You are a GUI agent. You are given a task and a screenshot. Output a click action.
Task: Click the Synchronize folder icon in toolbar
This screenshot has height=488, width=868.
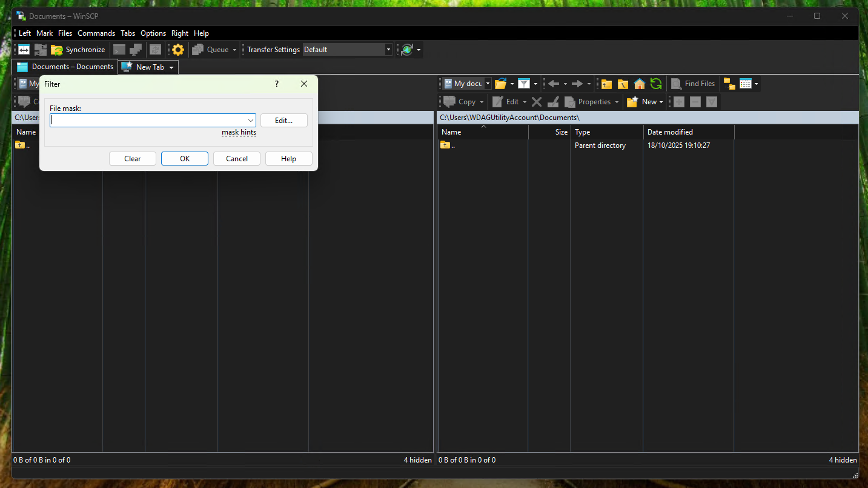57,50
